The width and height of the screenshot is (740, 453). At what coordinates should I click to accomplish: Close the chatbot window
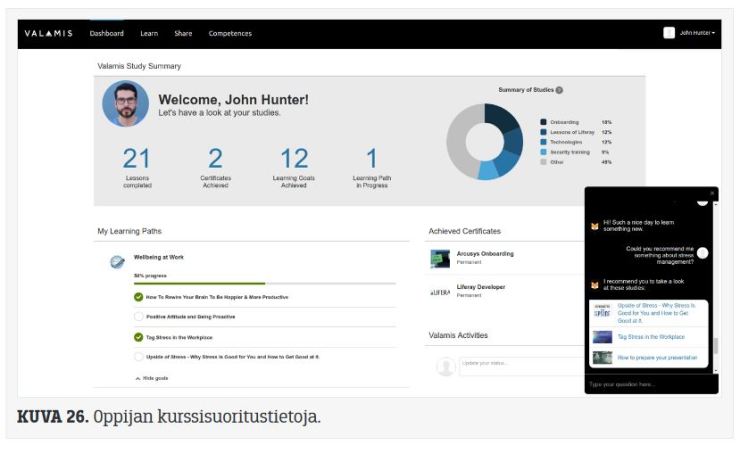[712, 192]
